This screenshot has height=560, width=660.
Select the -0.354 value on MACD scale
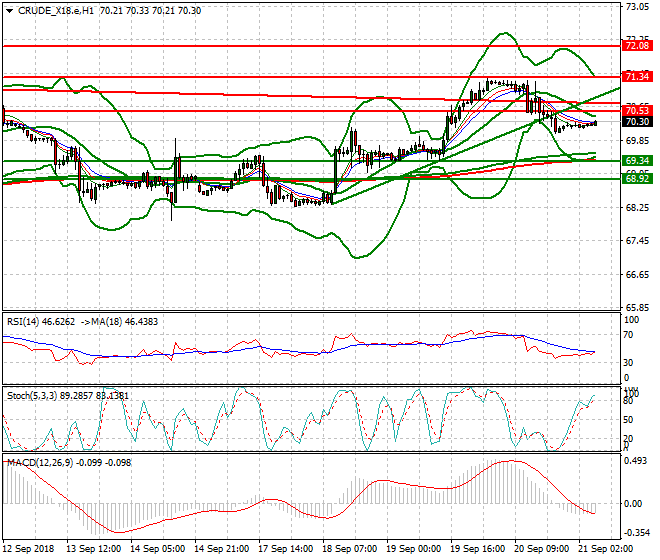tap(636, 533)
